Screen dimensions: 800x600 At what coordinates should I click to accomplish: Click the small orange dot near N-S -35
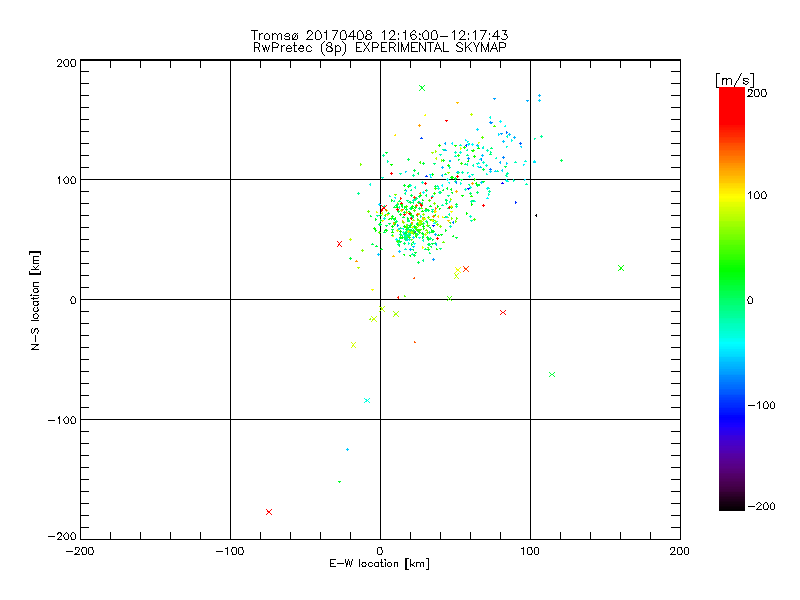point(415,342)
